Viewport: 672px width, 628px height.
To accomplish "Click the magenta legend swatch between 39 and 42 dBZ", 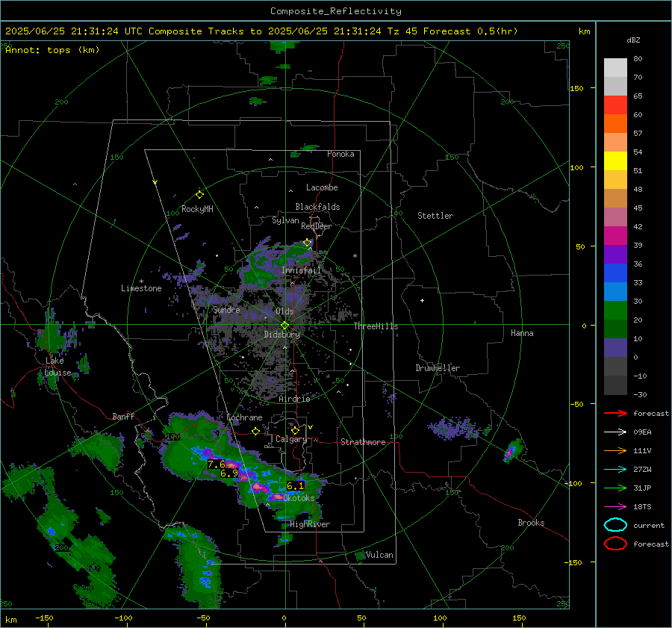I will click(615, 236).
